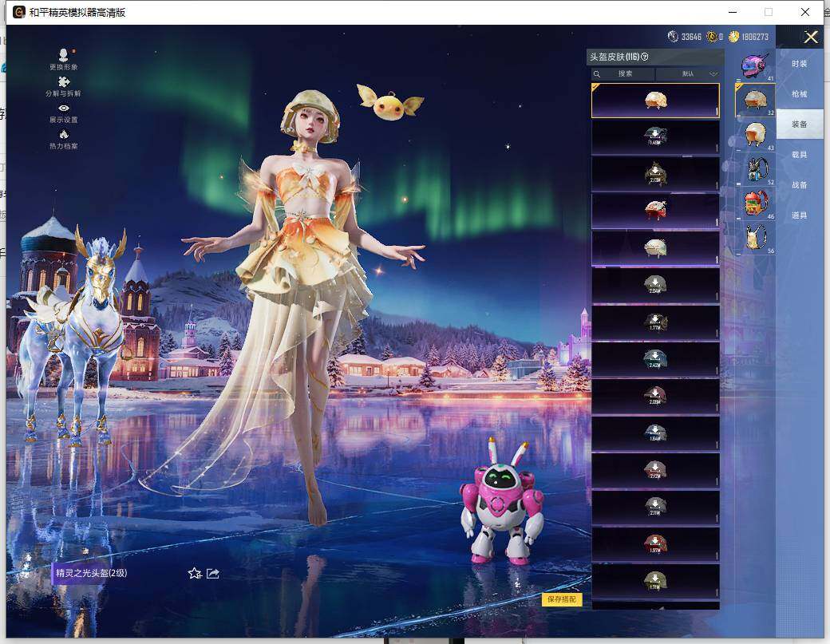This screenshot has height=644, width=830.
Task: Click the pink rabbit robot companion
Action: 500,502
